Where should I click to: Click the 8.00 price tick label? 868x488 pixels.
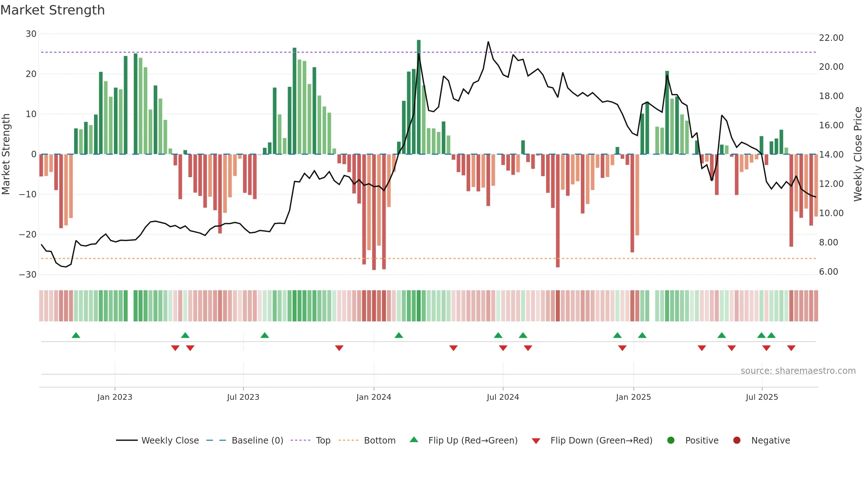pos(829,243)
